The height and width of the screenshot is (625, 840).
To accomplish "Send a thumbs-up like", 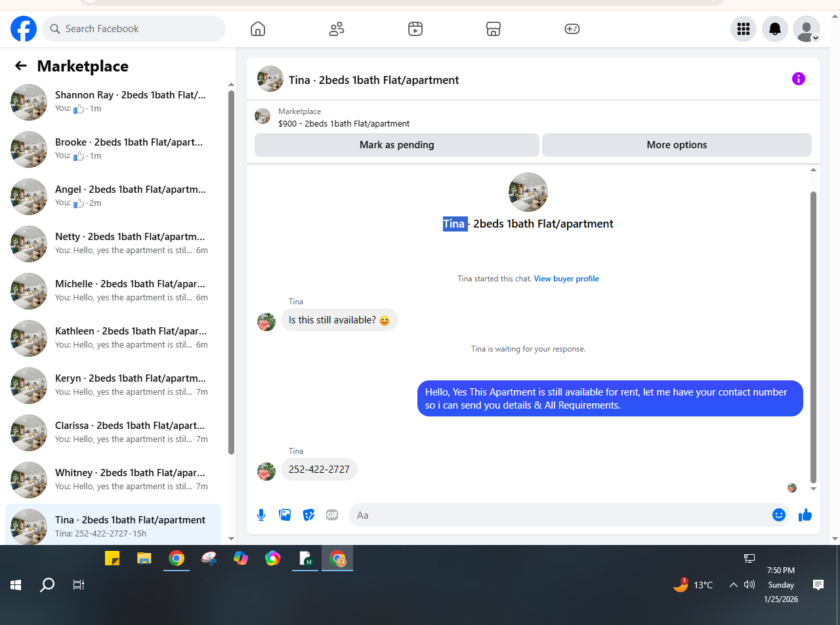I will click(805, 515).
